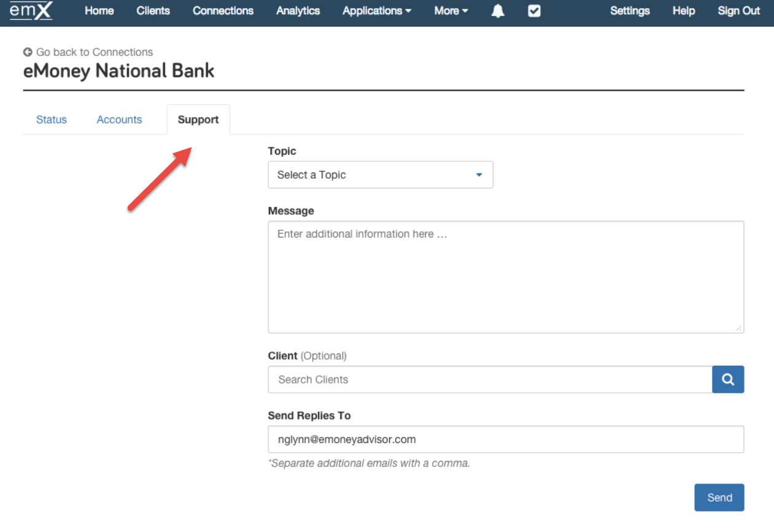This screenshot has height=532, width=774.
Task: Sign Out of the account
Action: [x=739, y=10]
